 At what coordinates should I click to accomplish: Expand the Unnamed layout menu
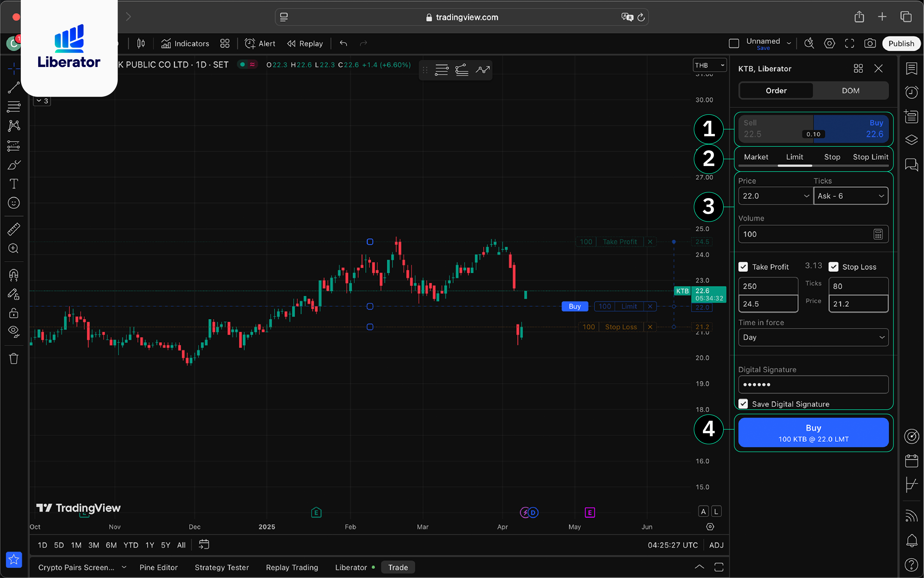click(789, 44)
